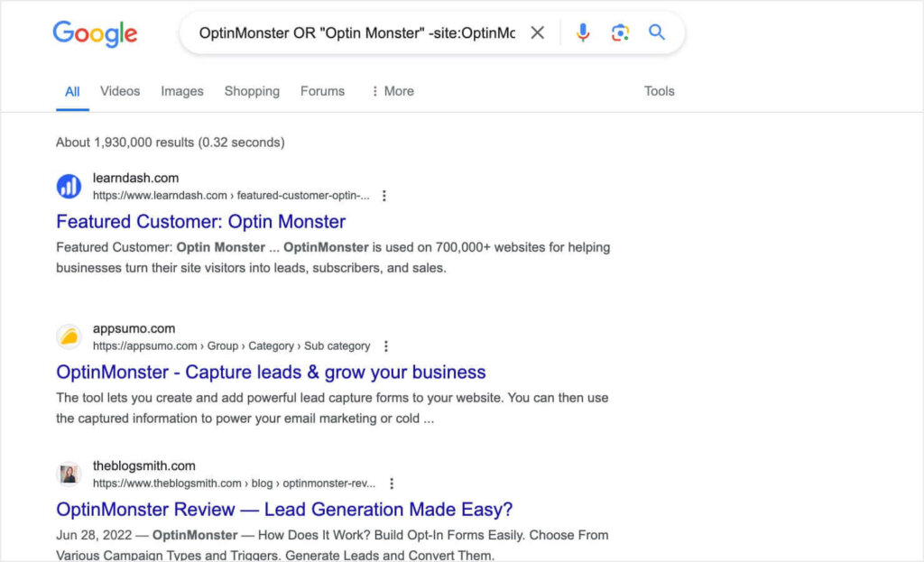Open the search Tools options
This screenshot has height=562, width=924.
pos(659,91)
